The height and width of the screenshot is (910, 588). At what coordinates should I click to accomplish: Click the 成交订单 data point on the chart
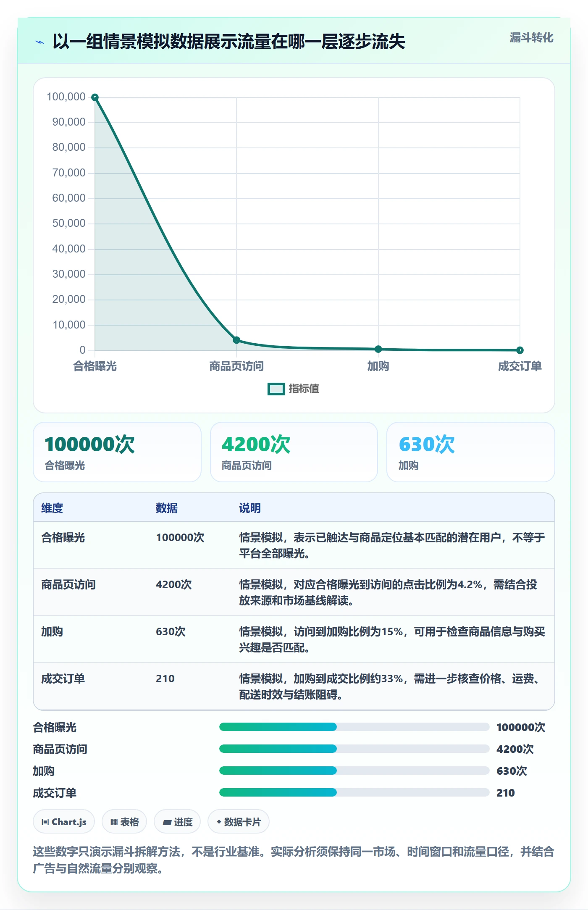pyautogui.click(x=520, y=350)
